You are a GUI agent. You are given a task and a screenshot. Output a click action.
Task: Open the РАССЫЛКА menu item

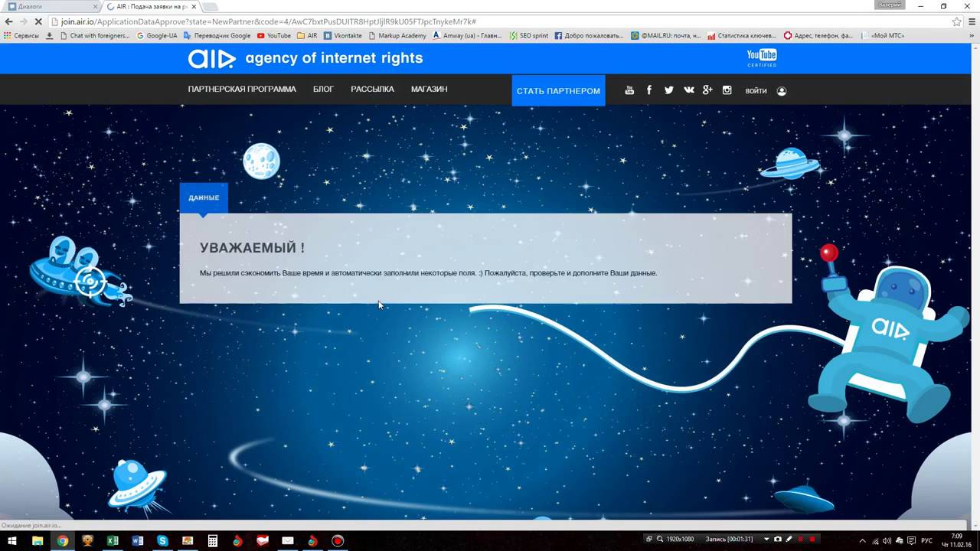click(372, 90)
